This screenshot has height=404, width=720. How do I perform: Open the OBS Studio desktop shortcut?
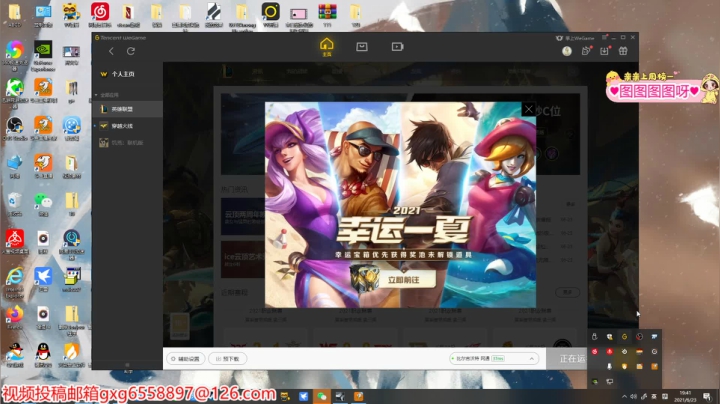[x=15, y=128]
